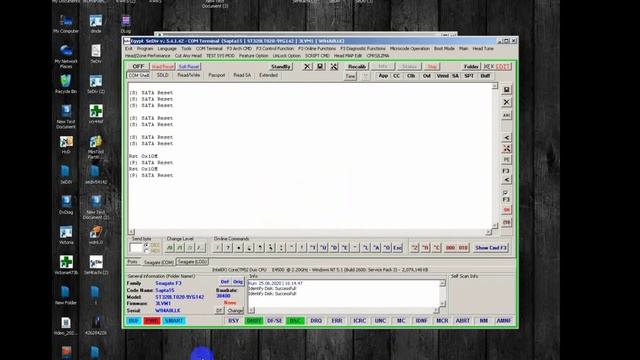
Task: Click the Change baudrate button
Action: coord(235,311)
